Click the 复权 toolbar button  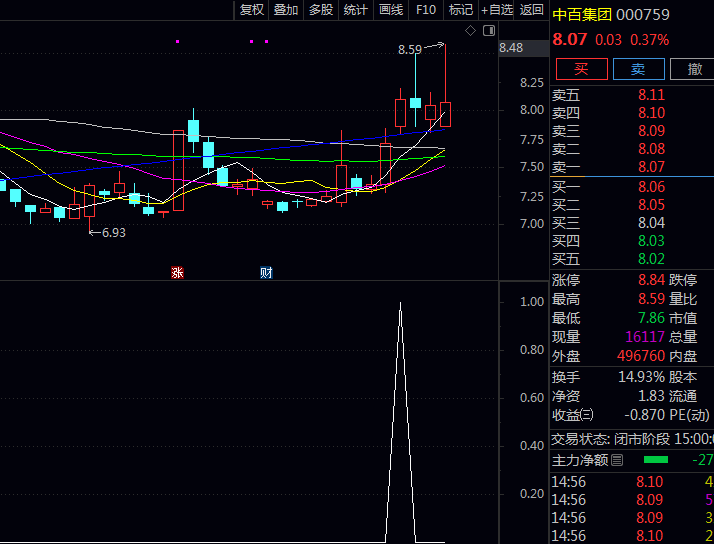251,10
